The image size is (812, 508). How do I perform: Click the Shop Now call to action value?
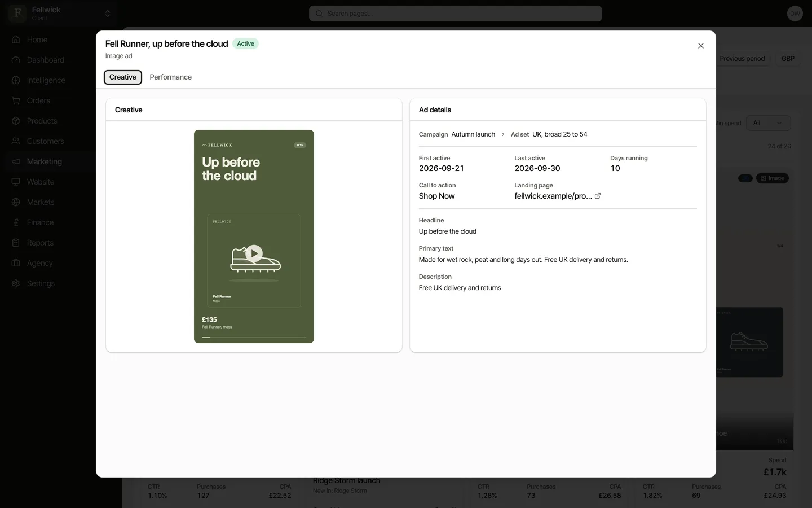coord(436,196)
